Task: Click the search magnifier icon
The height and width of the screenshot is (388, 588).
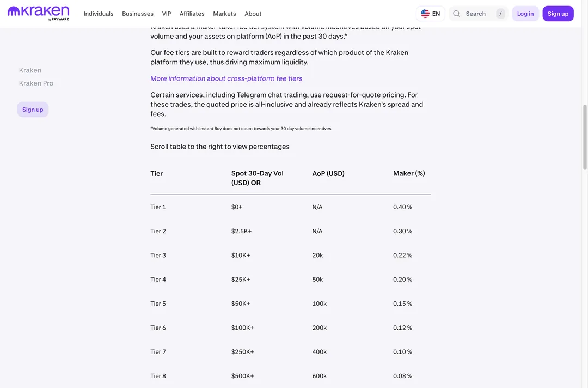Action: pos(456,14)
